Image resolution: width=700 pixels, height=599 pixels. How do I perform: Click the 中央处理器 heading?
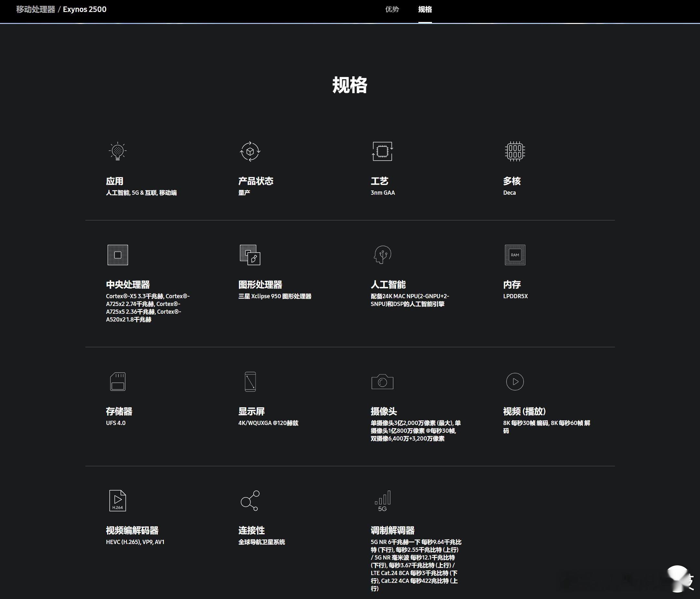(128, 285)
